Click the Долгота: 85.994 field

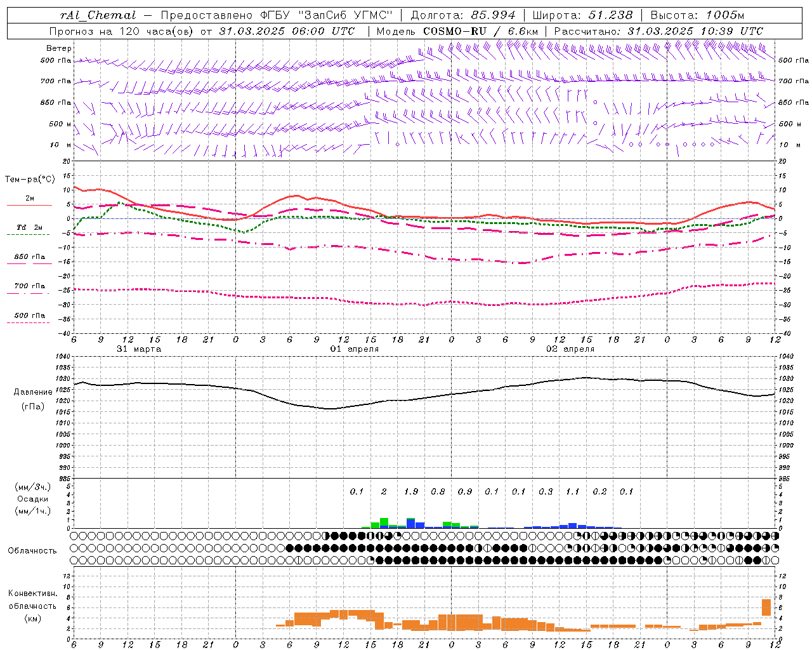pos(463,15)
